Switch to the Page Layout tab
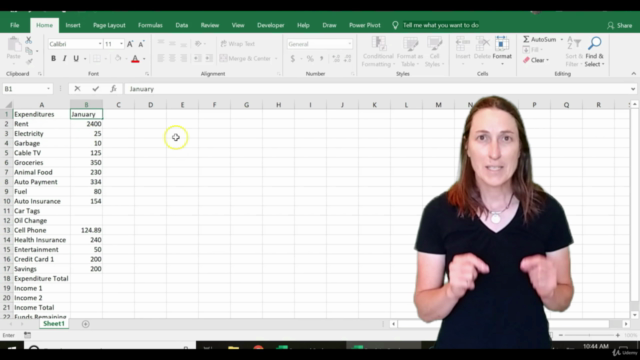The width and height of the screenshot is (640, 360). pos(109,25)
